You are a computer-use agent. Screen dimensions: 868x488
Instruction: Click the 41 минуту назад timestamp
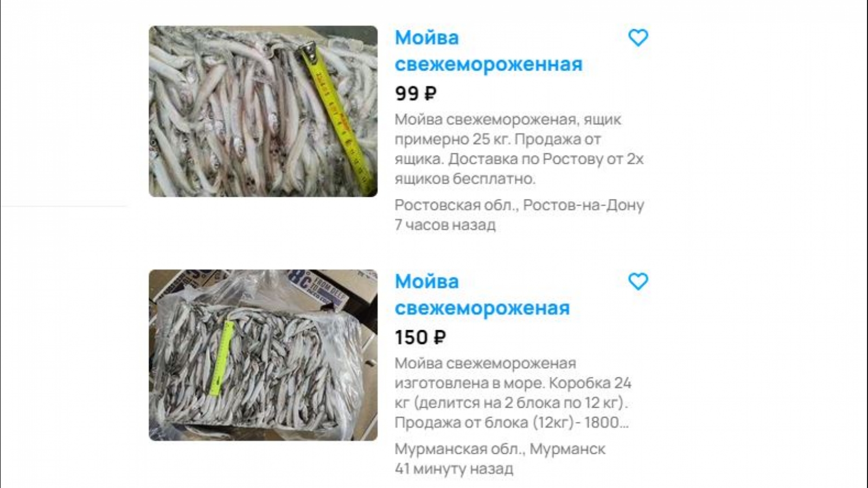click(454, 468)
